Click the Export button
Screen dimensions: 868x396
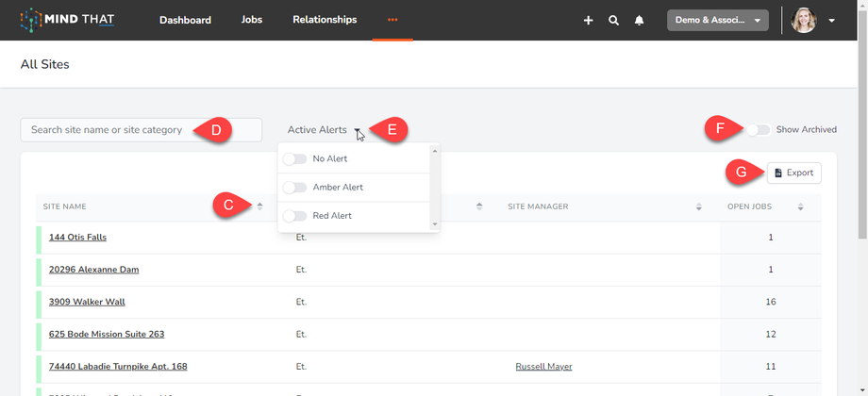click(x=793, y=173)
